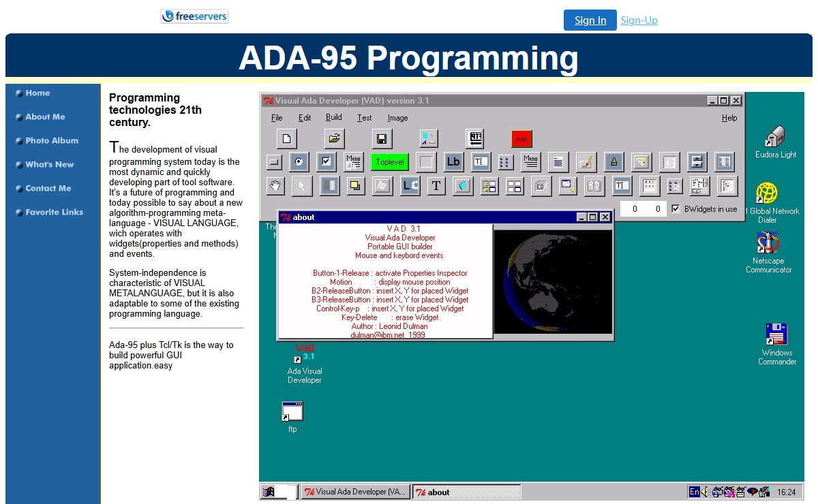Click the Sign In button
818x504 pixels.
(590, 20)
